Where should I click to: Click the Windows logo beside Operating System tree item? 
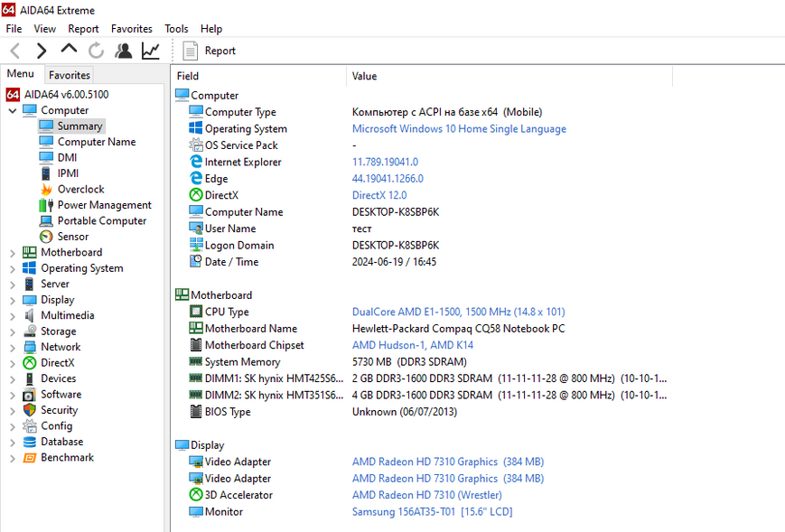tap(30, 268)
